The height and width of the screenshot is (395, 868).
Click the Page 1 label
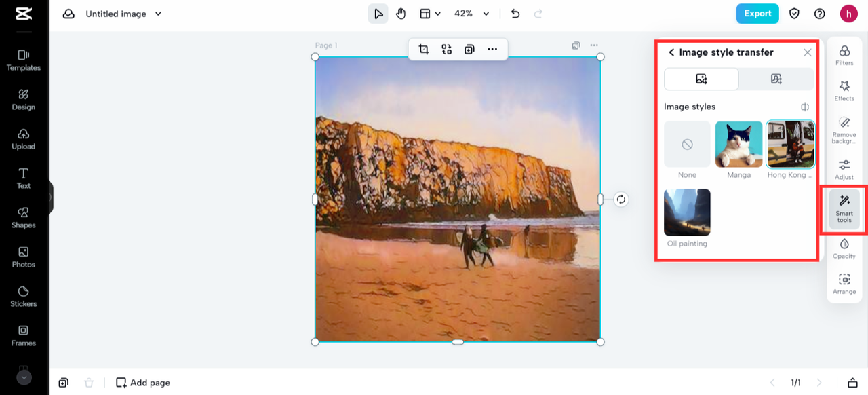coord(326,45)
